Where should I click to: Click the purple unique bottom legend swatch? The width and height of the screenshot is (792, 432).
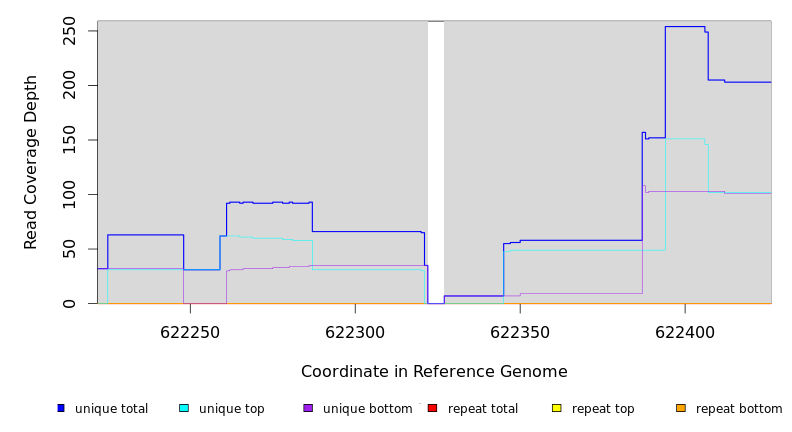[308, 408]
